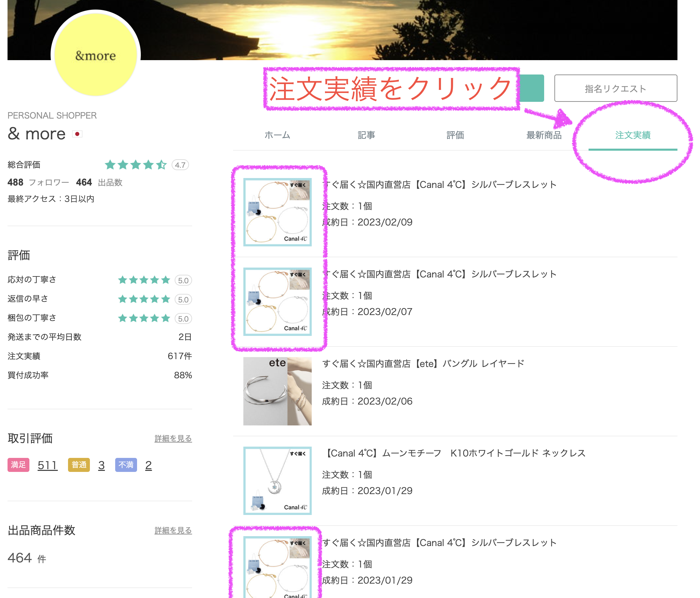Image resolution: width=700 pixels, height=598 pixels.
Task: Click the Japan flag icon beside & more
Action: tap(77, 134)
